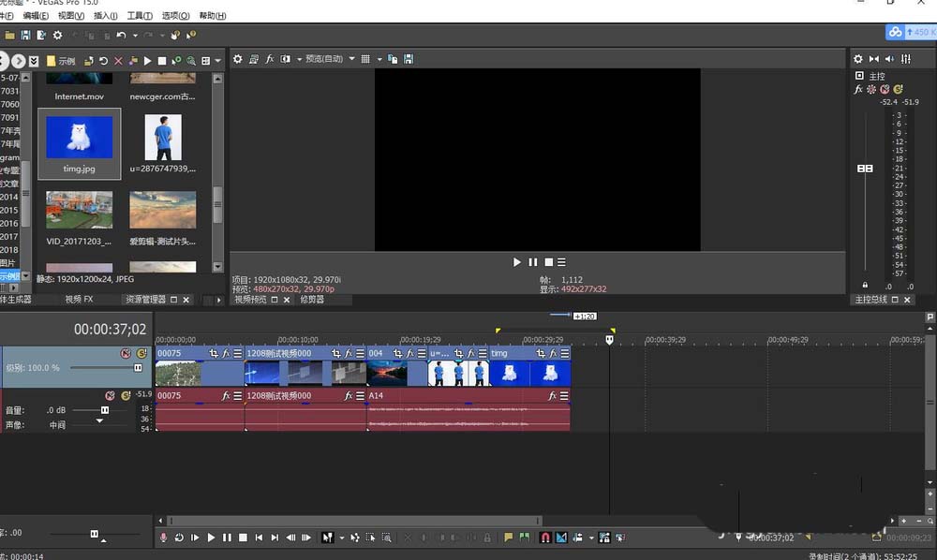This screenshot has width=937, height=560.
Task: Switch to 资源管理器 tab
Action: click(146, 299)
